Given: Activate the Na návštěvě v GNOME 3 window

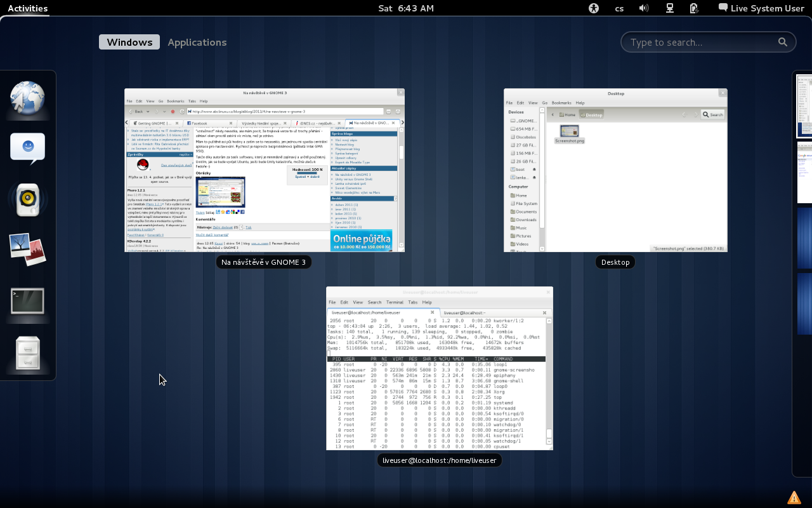Looking at the screenshot, I should 265,170.
